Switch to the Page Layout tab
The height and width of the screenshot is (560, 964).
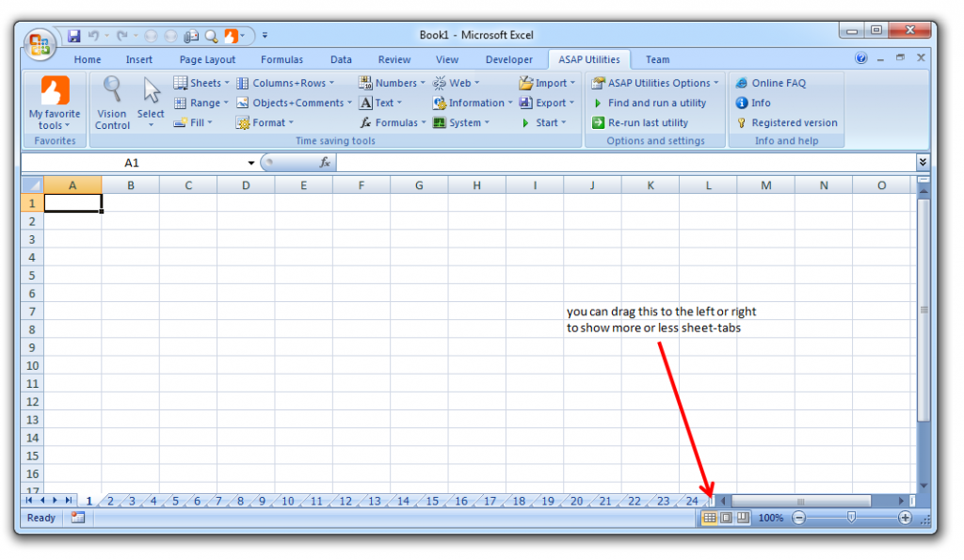(x=207, y=59)
